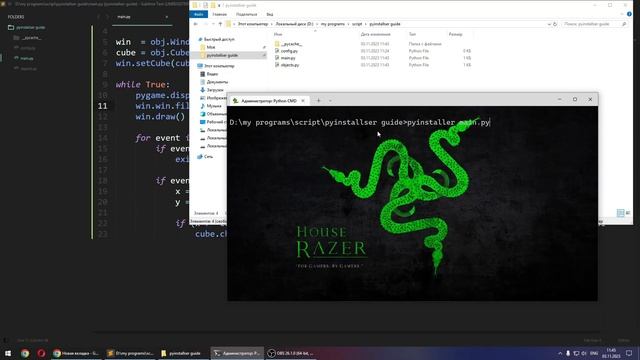Refresh the Explorer folder view
This screenshot has width=640, height=360.
point(555,24)
